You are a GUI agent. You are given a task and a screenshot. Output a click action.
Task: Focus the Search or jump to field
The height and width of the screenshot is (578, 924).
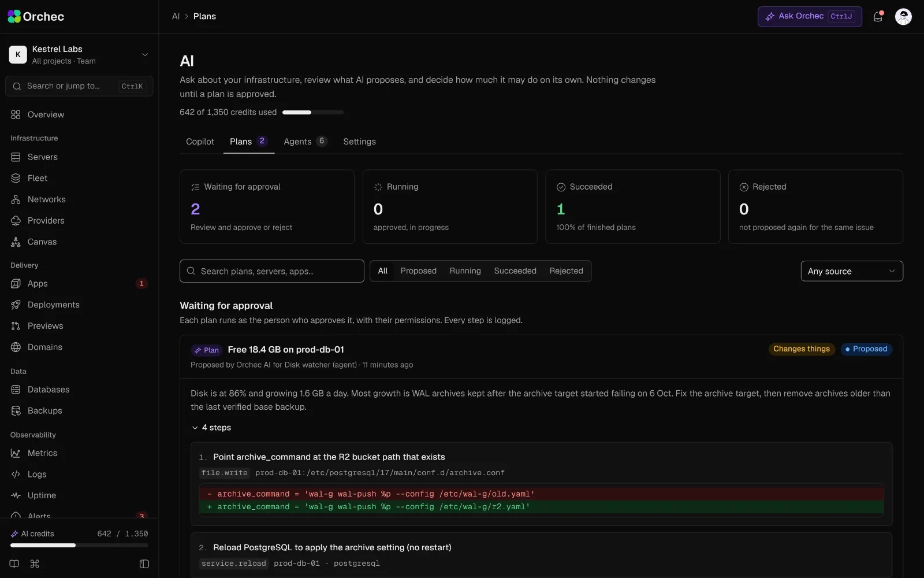pyautogui.click(x=79, y=86)
